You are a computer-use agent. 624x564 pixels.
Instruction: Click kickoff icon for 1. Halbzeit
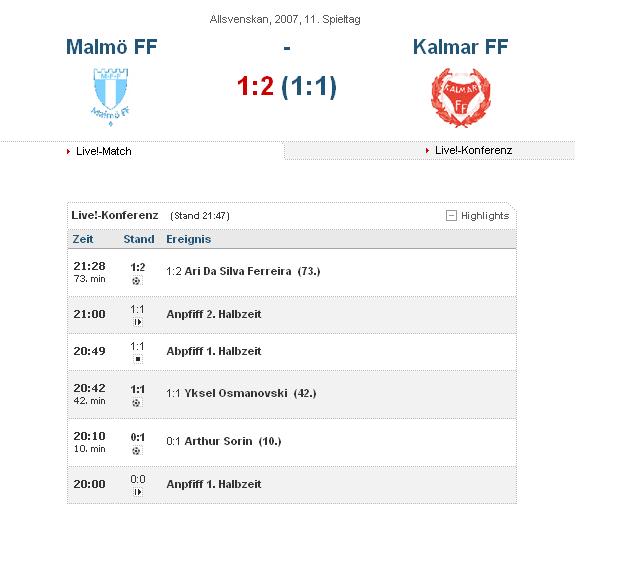coord(137,492)
